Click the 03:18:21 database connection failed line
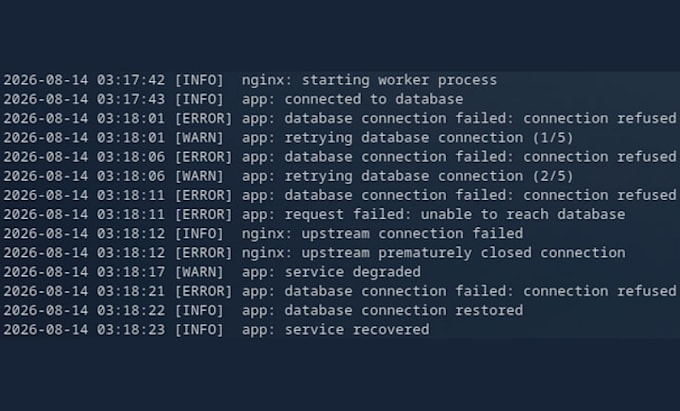Viewport: 680px width, 411px height. [x=340, y=291]
